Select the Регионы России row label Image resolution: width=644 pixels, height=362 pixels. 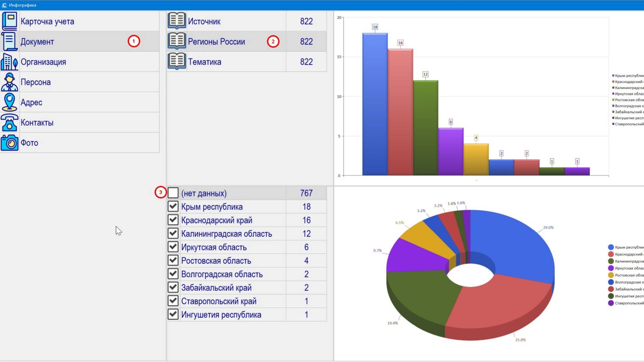(216, 42)
